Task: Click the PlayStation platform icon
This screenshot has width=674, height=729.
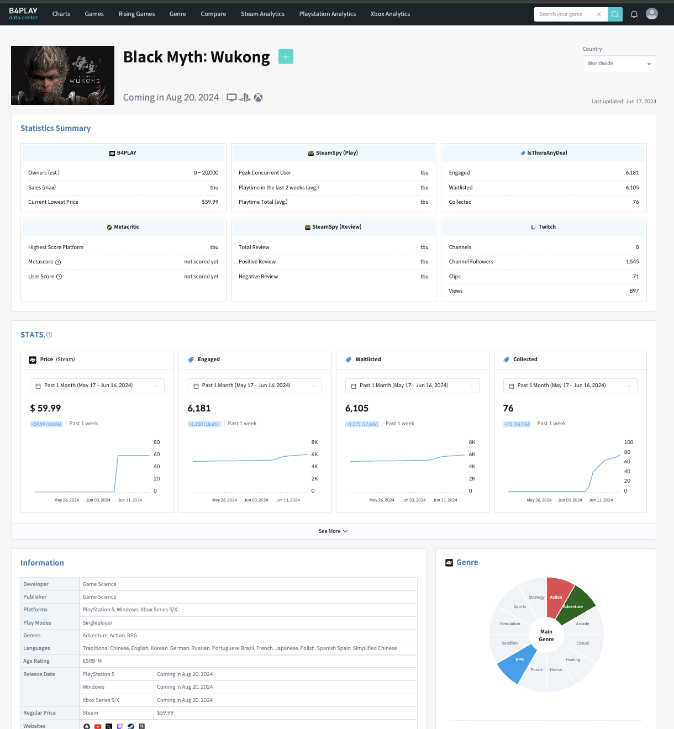Action: (245, 98)
